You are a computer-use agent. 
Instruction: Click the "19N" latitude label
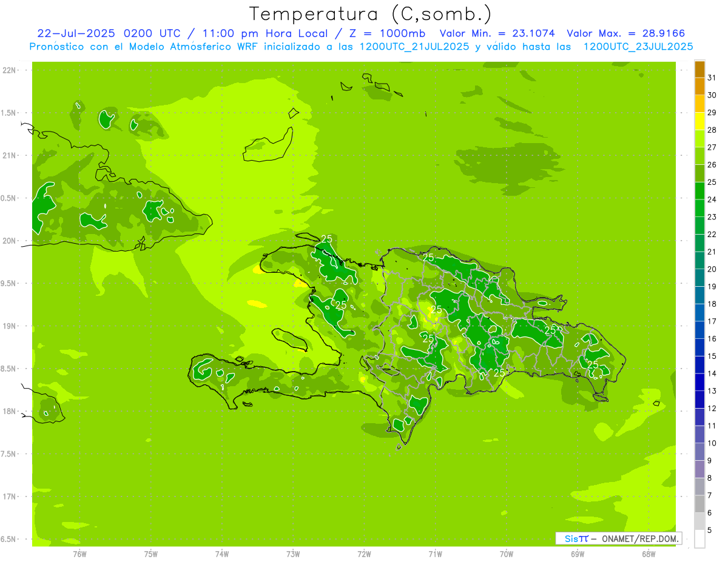(10, 326)
